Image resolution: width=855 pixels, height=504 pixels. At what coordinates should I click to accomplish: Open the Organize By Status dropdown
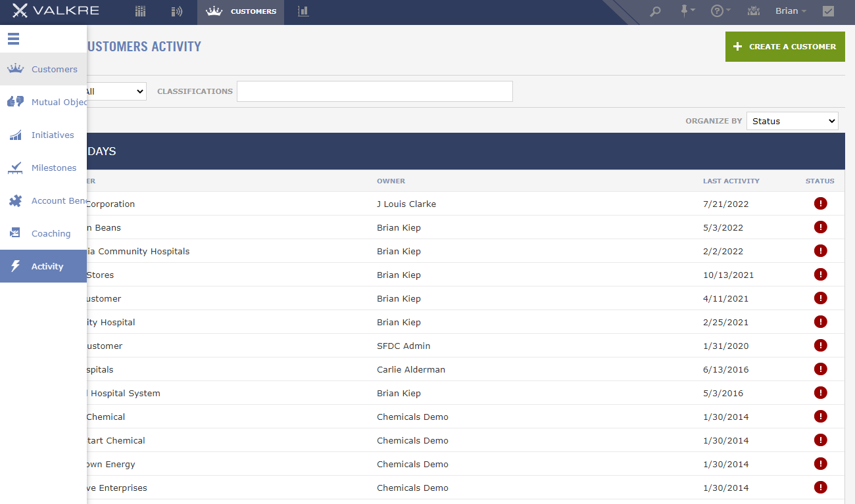click(x=792, y=120)
